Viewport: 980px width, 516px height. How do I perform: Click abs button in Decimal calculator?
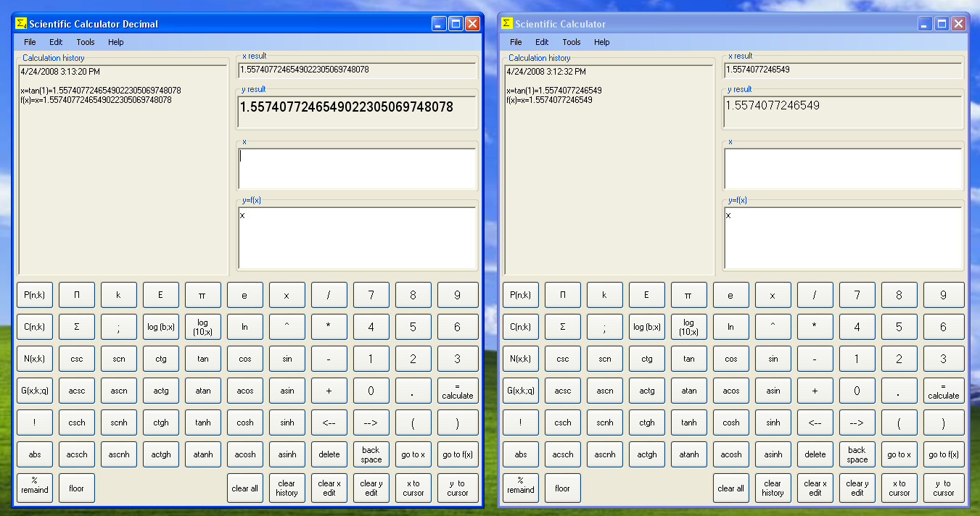point(35,454)
